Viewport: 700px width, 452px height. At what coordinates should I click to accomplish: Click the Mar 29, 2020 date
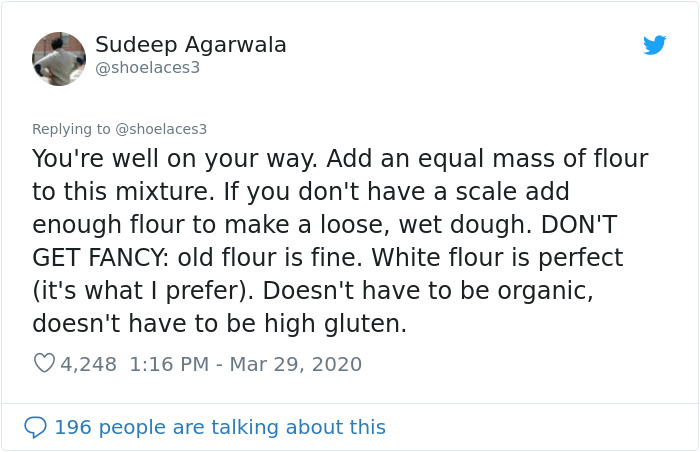295,364
